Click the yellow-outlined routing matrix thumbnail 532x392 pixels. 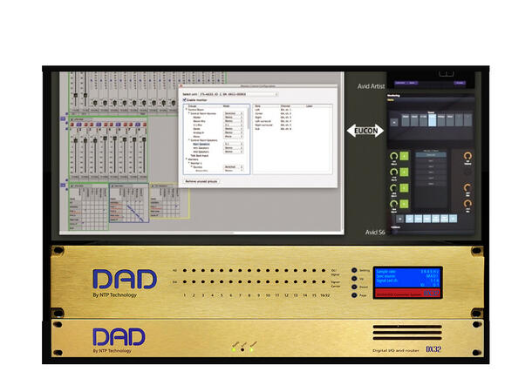tap(169, 201)
